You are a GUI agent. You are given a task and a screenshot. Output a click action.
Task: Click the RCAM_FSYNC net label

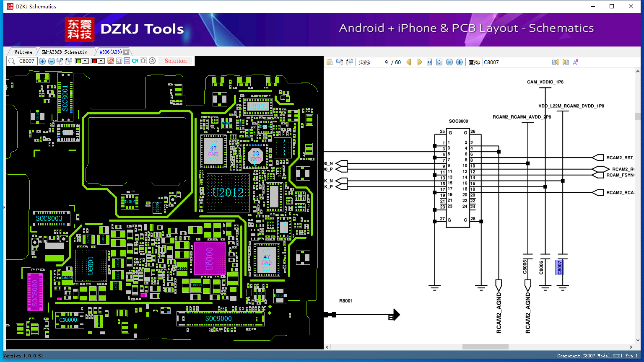pyautogui.click(x=620, y=175)
